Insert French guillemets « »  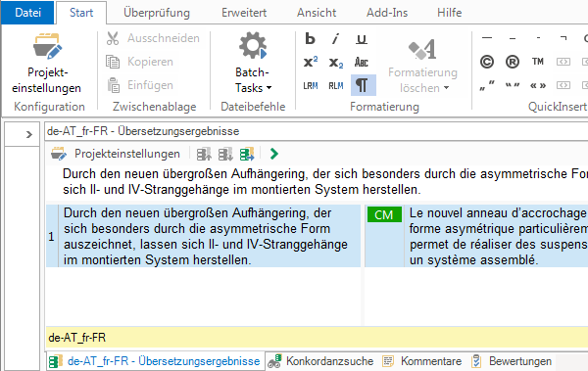pyautogui.click(x=538, y=85)
